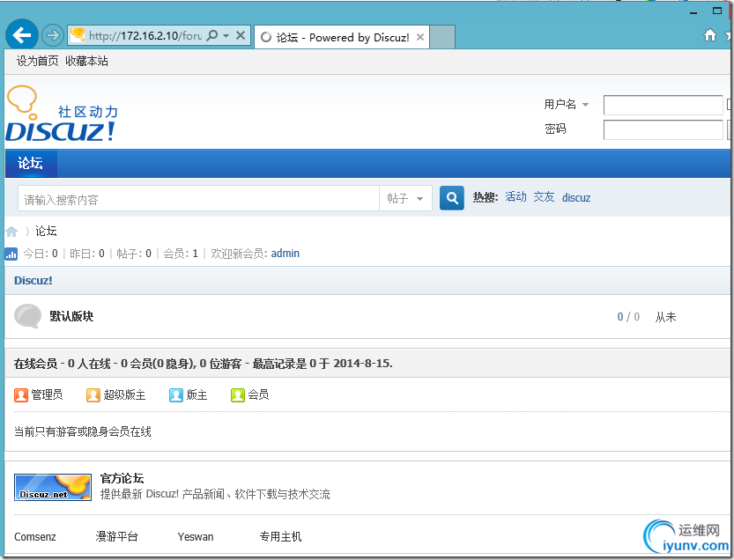Click the blue statistics chart icon
The width and height of the screenshot is (734, 560).
[11, 254]
